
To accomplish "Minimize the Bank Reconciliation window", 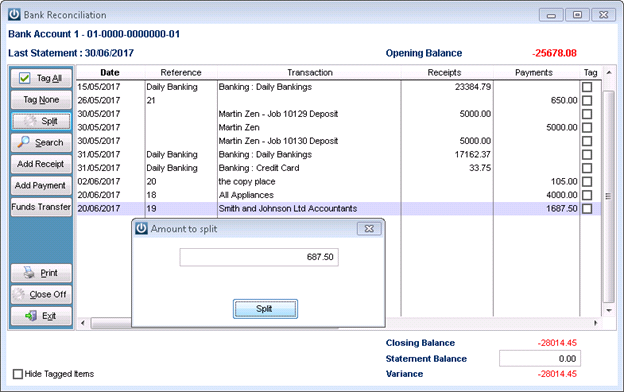I will coord(551,15).
